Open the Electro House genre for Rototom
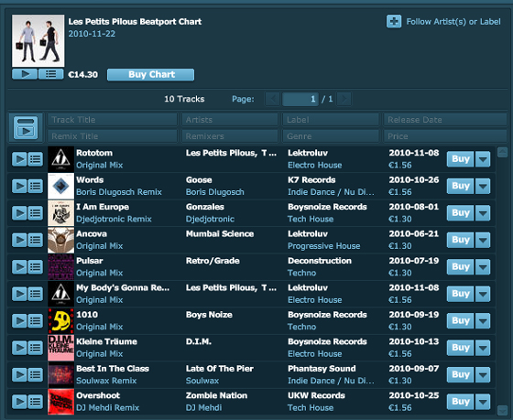The image size is (513, 420). 315,166
